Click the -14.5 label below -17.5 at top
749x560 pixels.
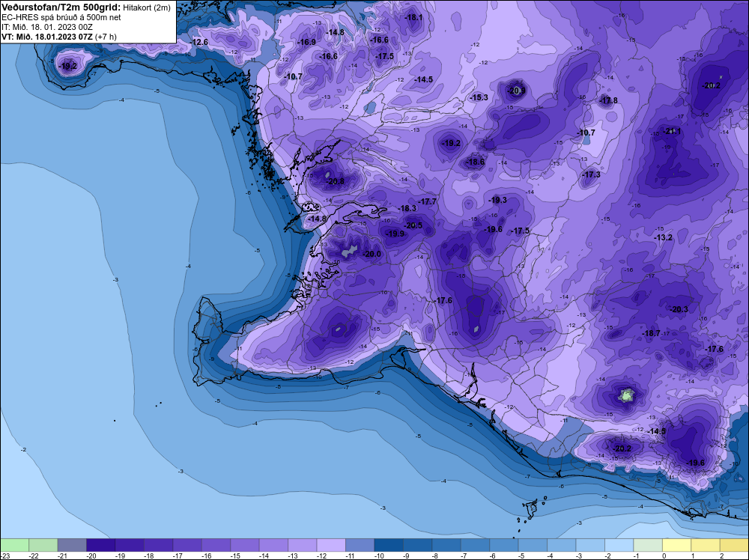424,79
